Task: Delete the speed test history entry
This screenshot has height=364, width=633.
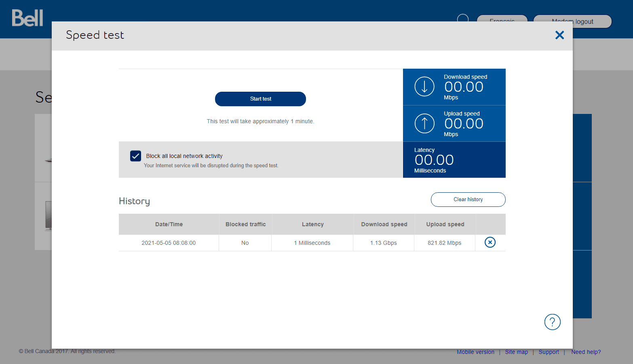Action: [490, 242]
